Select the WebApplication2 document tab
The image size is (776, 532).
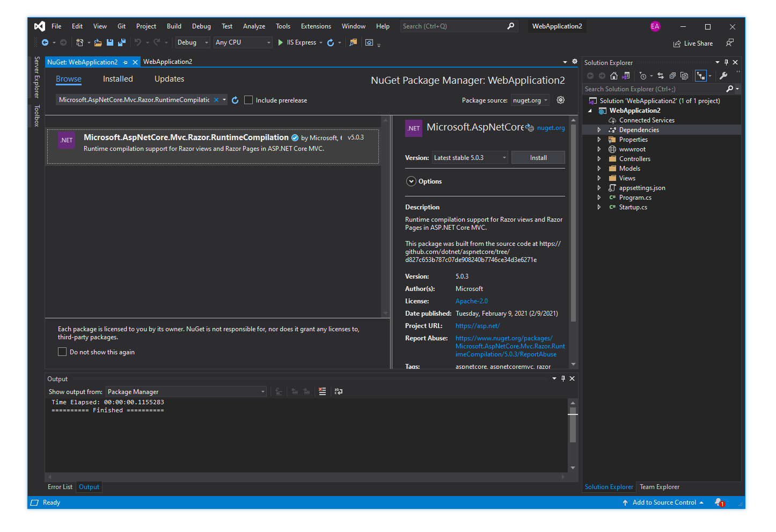167,62
